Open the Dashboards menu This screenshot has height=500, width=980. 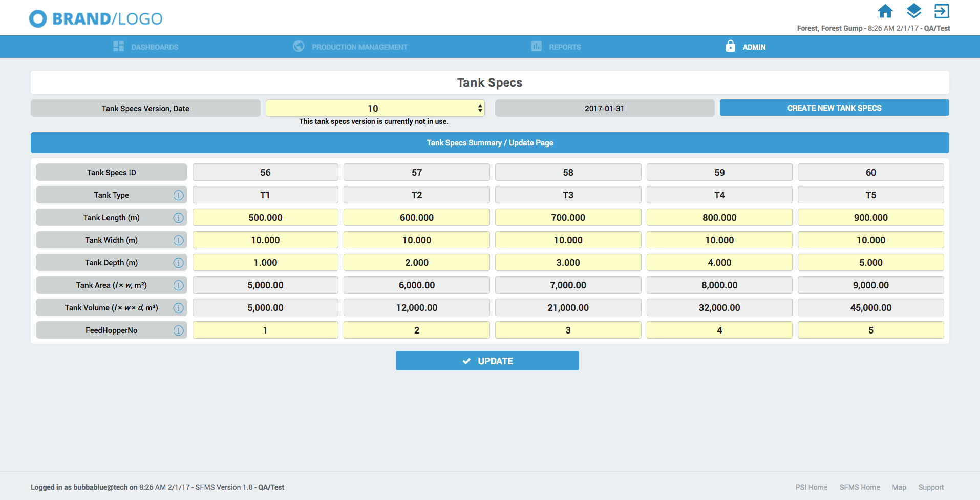146,47
